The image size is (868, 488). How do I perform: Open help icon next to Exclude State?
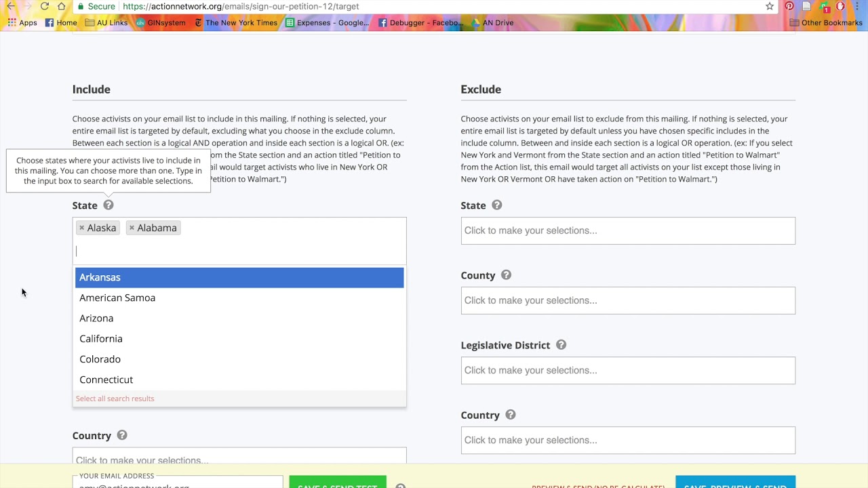click(496, 205)
